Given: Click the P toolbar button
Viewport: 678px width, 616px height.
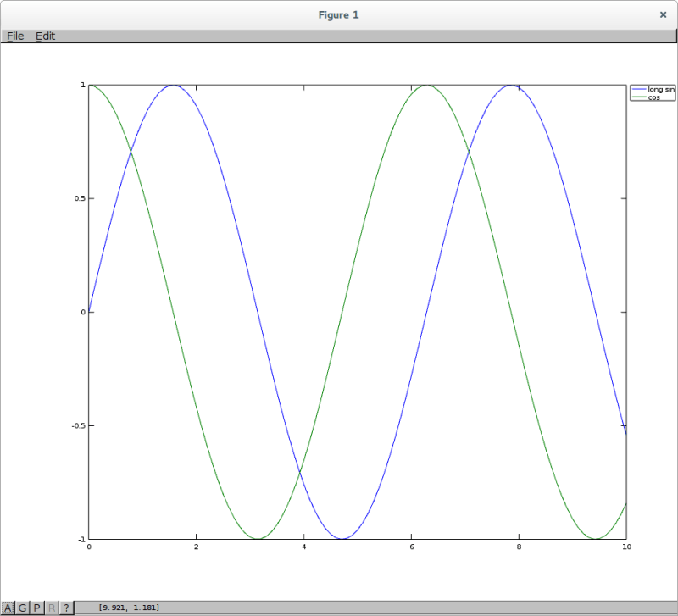Looking at the screenshot, I should tap(36, 607).
